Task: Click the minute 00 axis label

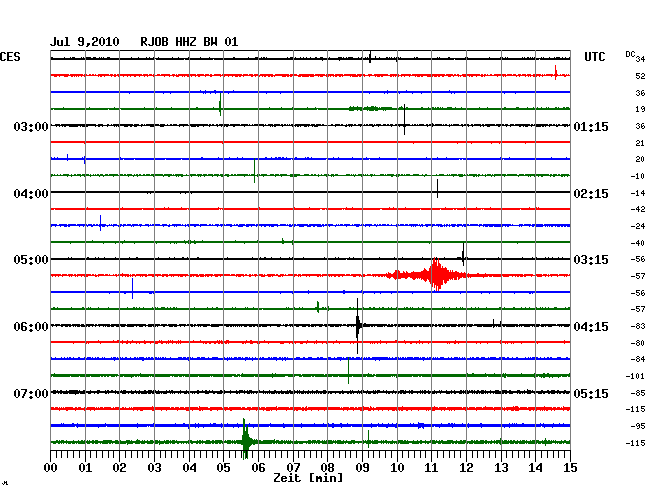Action: 51,468
